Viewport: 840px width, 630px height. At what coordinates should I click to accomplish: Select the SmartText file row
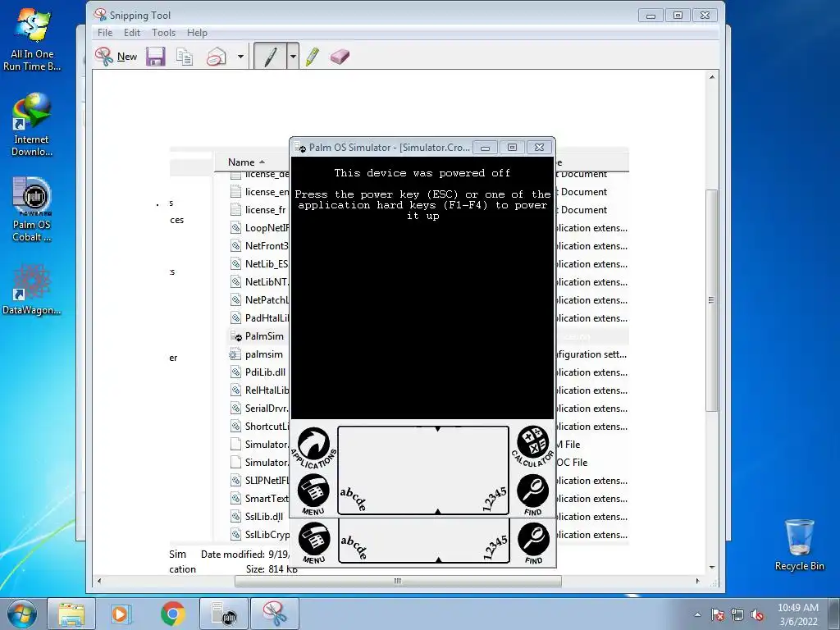[258, 498]
